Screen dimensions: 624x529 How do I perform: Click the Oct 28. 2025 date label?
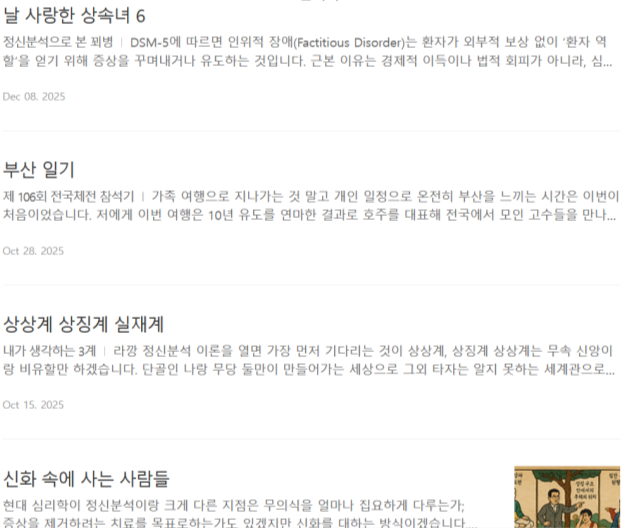point(33,251)
